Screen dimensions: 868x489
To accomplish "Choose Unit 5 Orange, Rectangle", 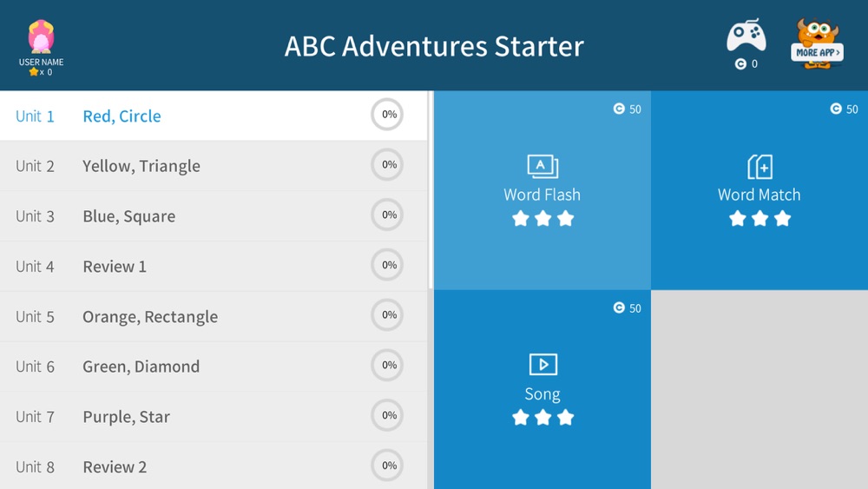I will tap(214, 316).
